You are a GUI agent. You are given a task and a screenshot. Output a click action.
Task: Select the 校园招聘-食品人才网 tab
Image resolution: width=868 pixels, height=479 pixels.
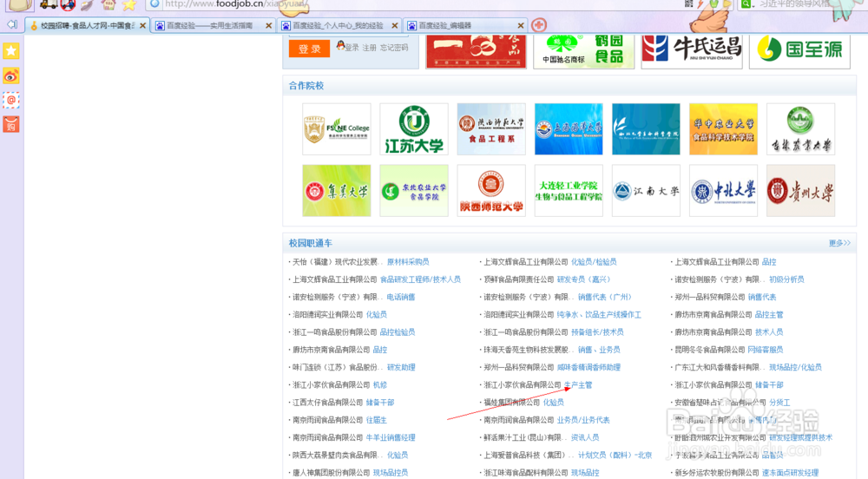87,25
